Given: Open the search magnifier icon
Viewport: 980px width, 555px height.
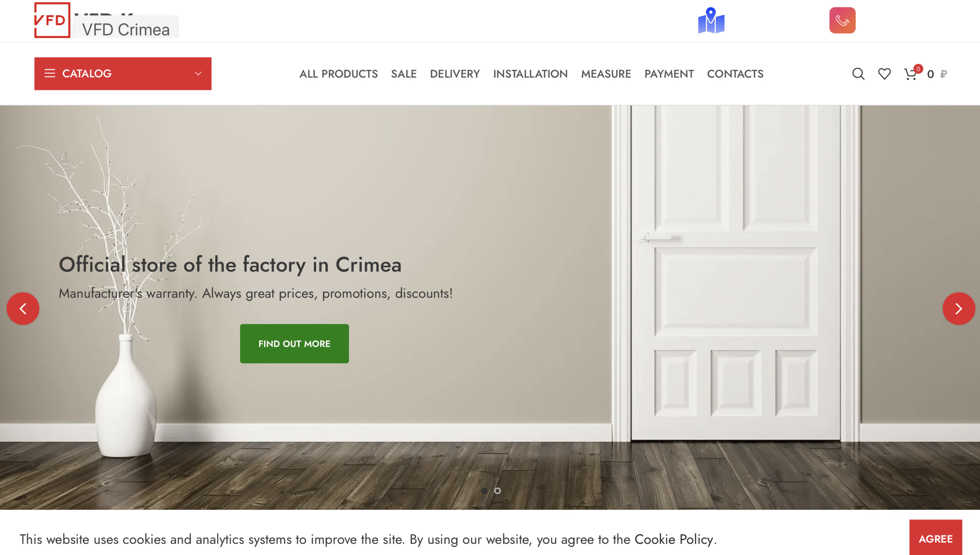Looking at the screenshot, I should coord(858,74).
